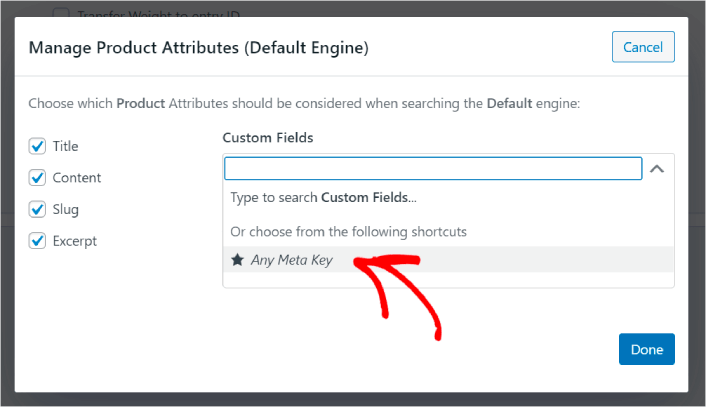Viewport: 706px width, 407px height.
Task: Toggle the Content checkbox
Action: [37, 177]
